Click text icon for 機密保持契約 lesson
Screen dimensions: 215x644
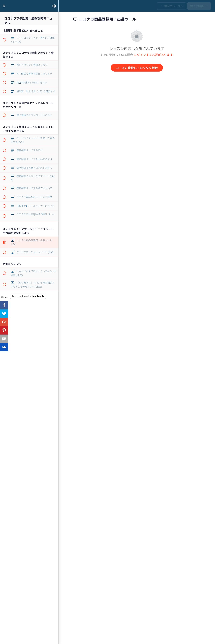pyautogui.click(x=13, y=82)
